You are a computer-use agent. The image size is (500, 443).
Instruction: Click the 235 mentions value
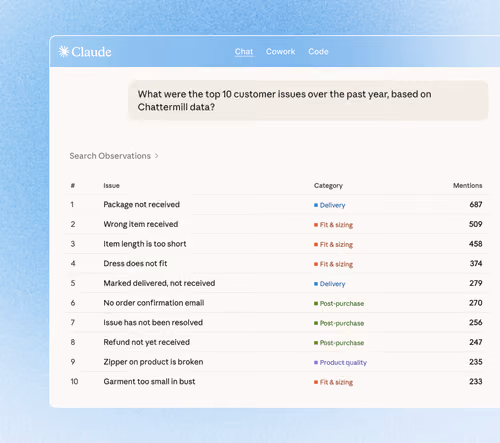[x=476, y=362]
